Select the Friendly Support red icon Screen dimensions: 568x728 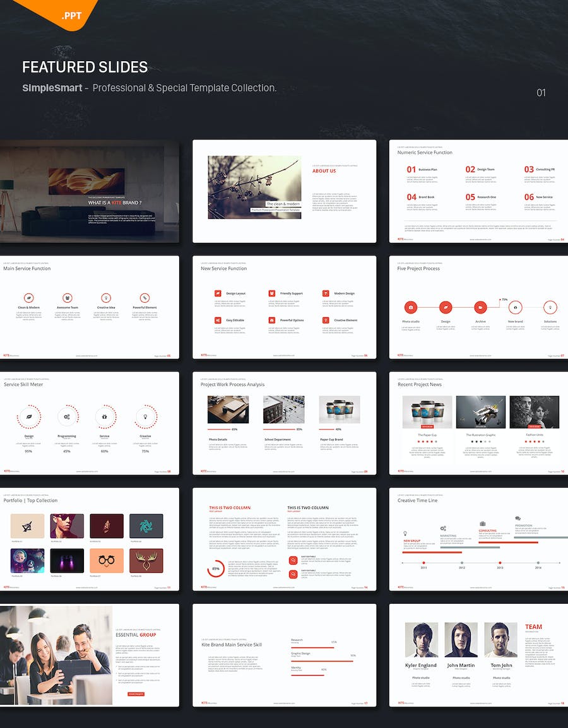[x=271, y=293]
